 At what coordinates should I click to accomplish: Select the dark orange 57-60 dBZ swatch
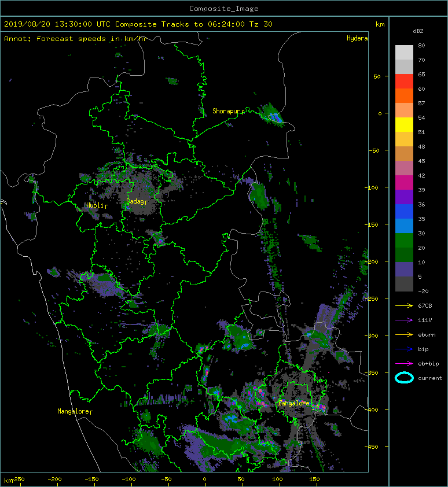click(x=404, y=95)
